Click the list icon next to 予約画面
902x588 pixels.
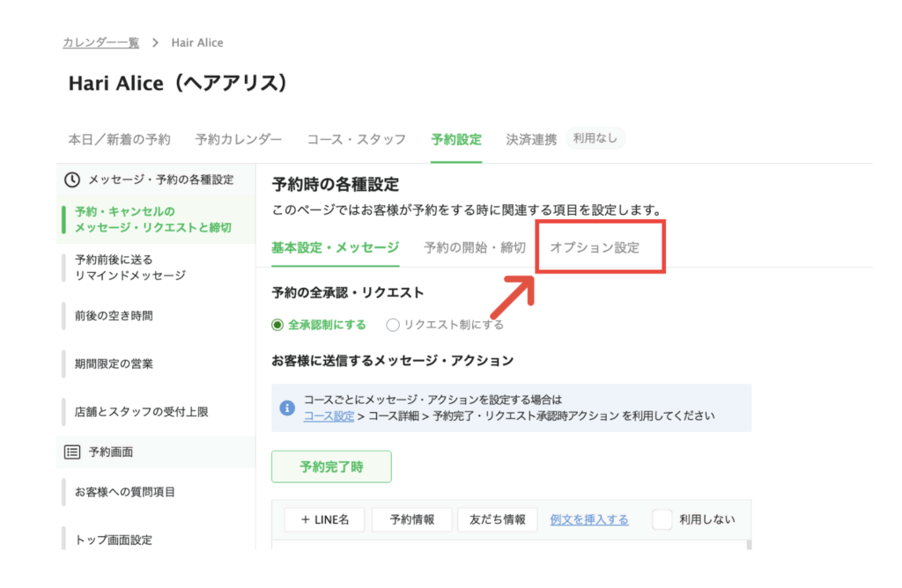coord(72,452)
